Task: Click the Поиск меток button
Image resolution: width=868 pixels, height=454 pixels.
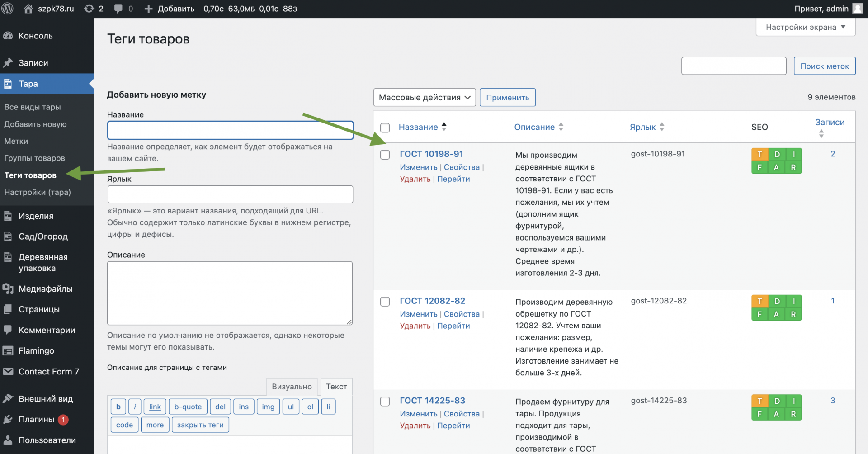Action: 825,66
